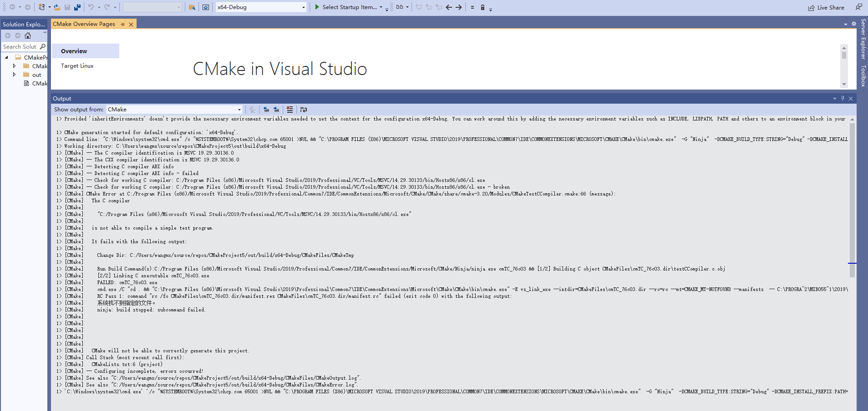Click the Go to Previous Message icon
The width and height of the screenshot is (868, 411).
(266, 110)
